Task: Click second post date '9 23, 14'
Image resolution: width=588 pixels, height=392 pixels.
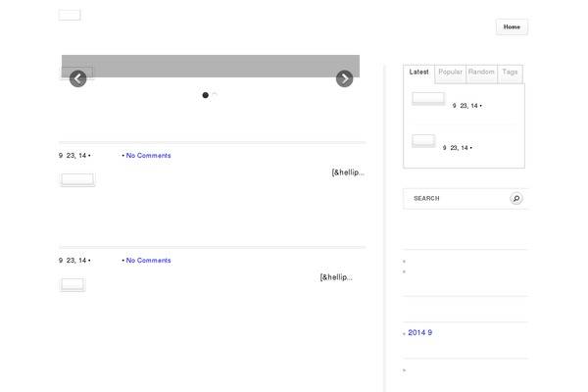Action: tap(74, 261)
